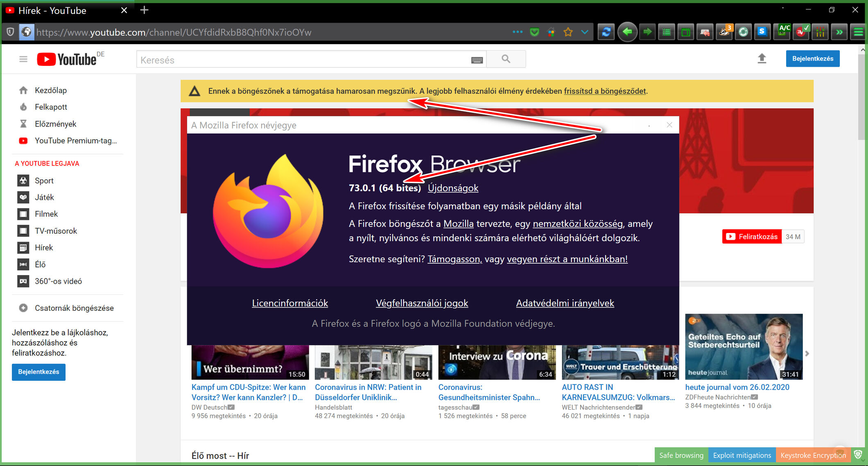Click the ExpressVPN extension icon

pos(801,32)
